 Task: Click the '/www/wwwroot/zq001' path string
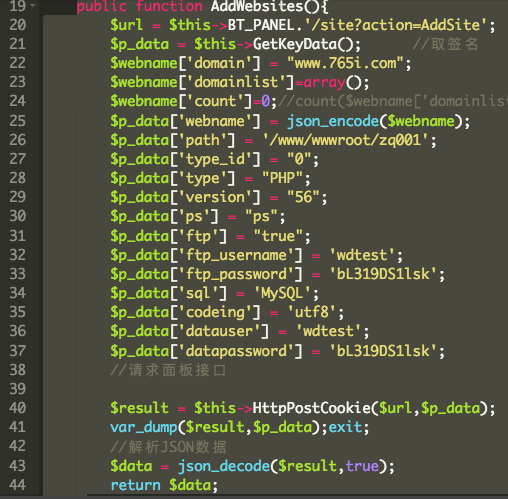tap(345, 140)
